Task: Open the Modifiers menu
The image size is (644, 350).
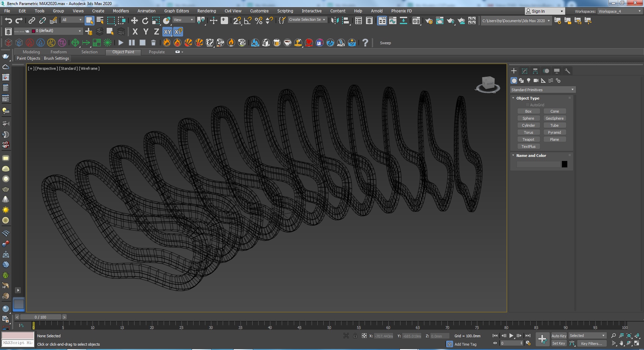Action: pyautogui.click(x=121, y=11)
